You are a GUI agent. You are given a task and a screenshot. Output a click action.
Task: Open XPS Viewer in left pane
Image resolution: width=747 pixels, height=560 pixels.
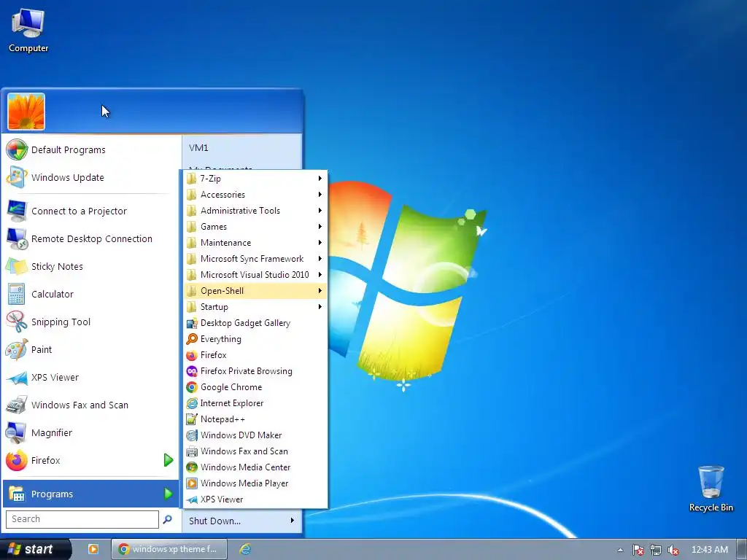90,377
